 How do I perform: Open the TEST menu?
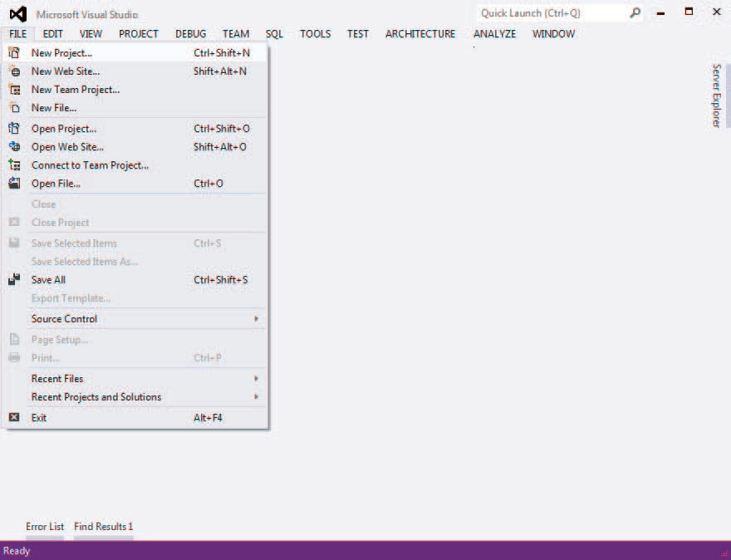click(x=357, y=34)
